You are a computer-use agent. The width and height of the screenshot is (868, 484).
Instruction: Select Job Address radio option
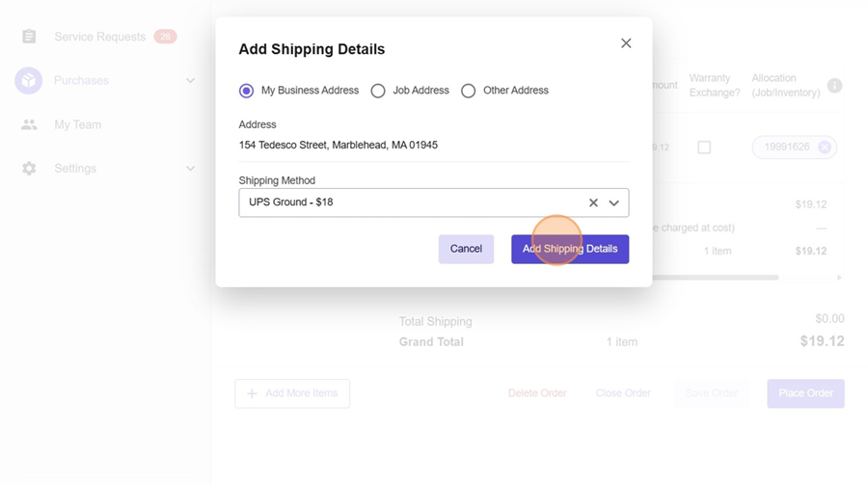click(x=378, y=91)
